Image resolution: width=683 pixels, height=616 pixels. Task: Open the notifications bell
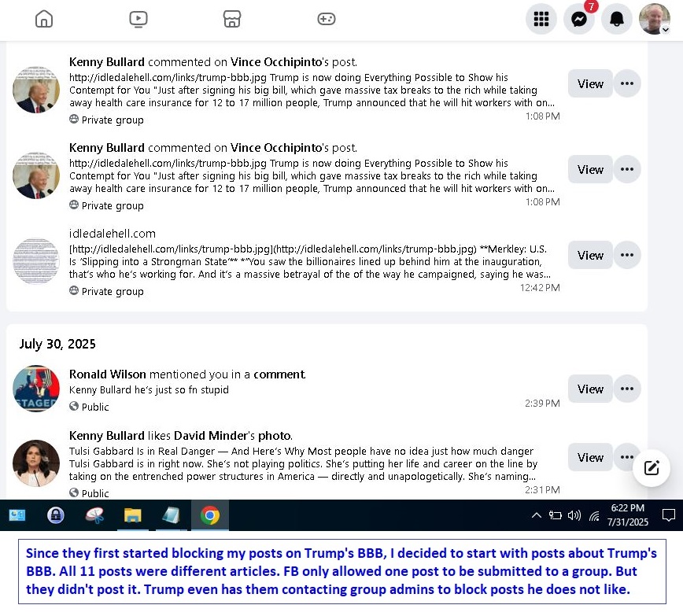point(617,20)
